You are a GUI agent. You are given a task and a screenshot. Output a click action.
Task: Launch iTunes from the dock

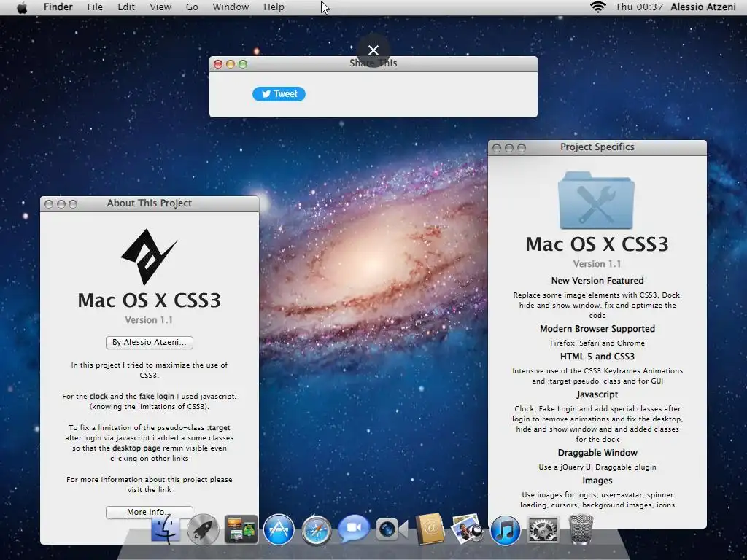coord(505,529)
